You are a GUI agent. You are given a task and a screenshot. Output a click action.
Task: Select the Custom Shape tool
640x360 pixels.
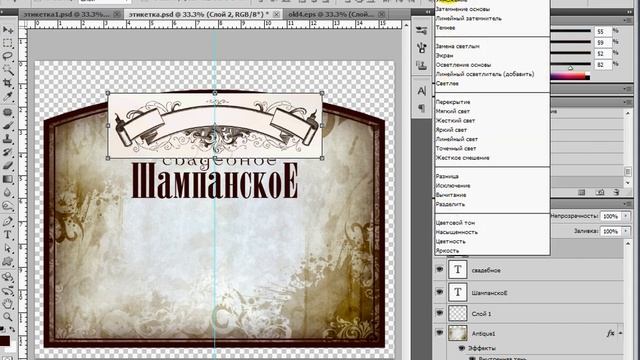click(x=8, y=262)
